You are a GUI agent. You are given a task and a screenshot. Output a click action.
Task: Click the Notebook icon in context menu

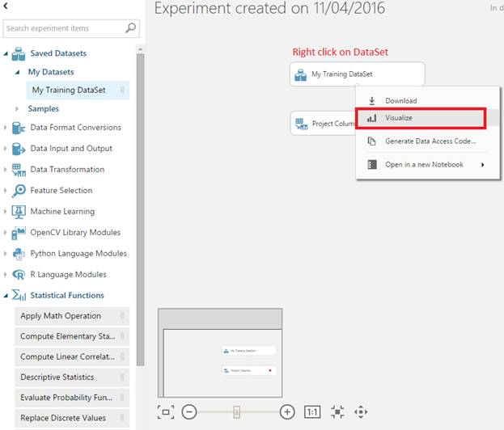372,165
